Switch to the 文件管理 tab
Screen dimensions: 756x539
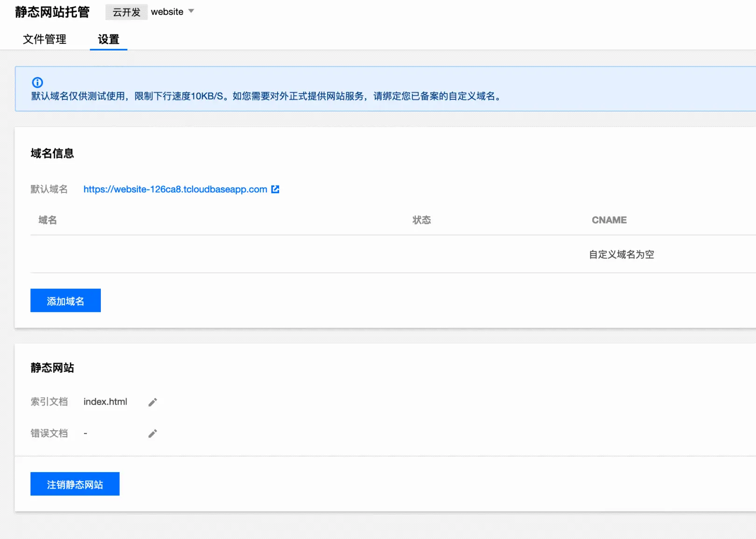tap(45, 39)
